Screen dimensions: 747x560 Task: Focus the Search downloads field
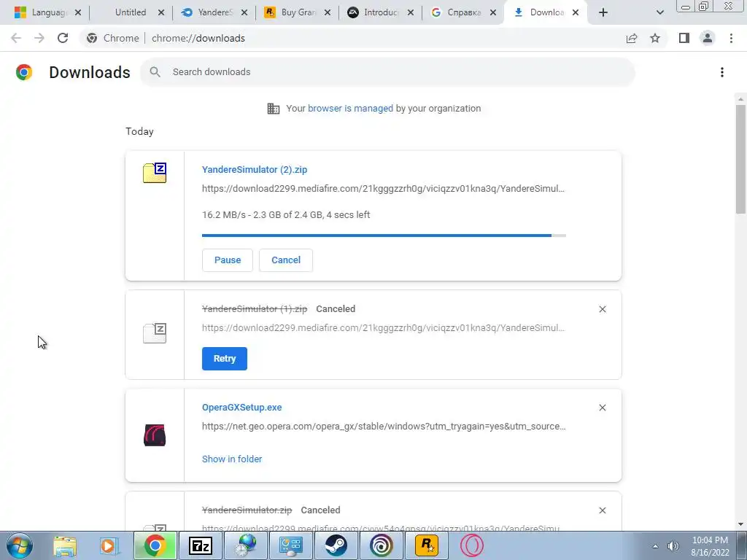pos(388,72)
